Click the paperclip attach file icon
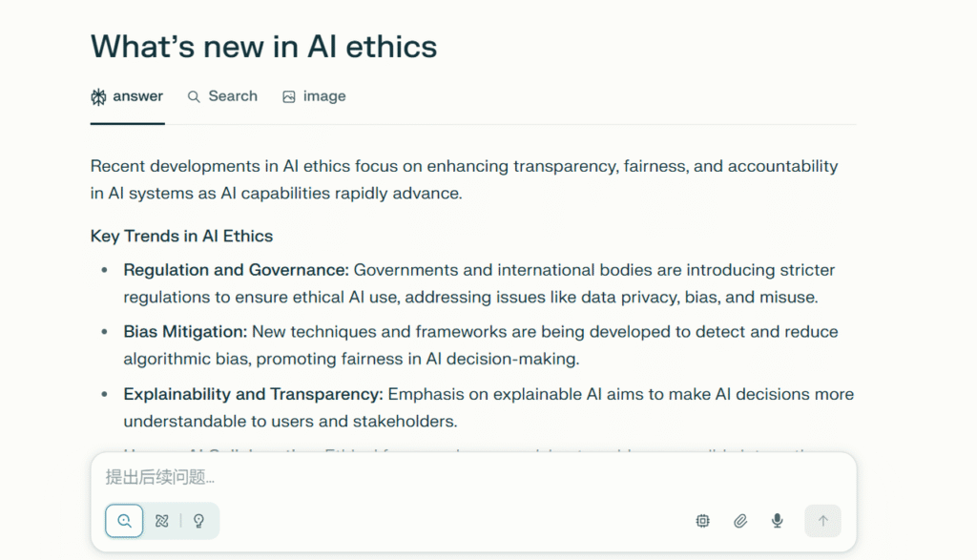 coord(740,521)
